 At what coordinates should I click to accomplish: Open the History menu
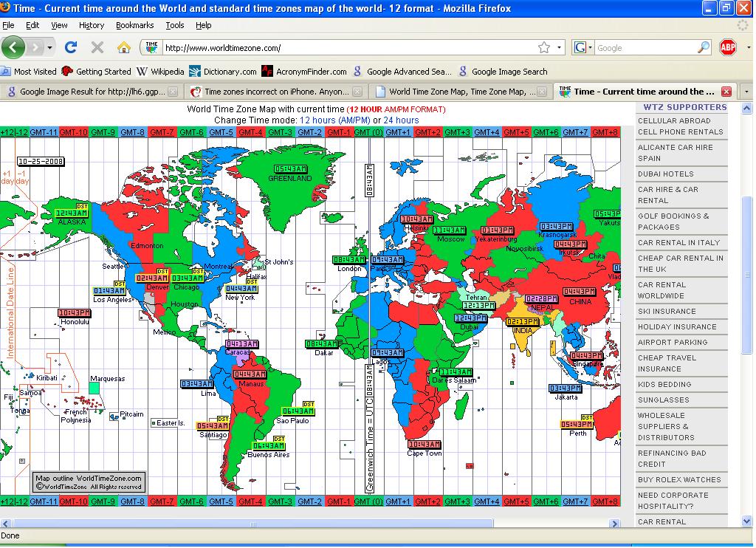click(91, 25)
